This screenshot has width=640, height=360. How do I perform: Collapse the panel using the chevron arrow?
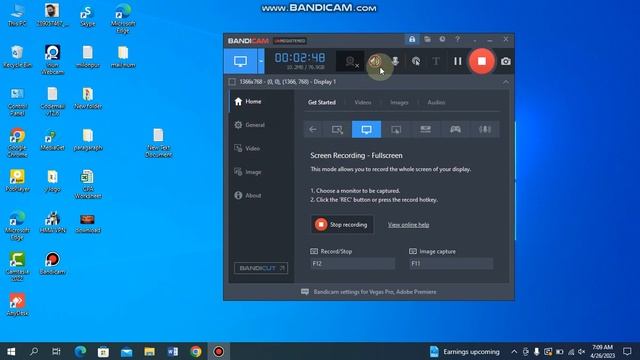coord(506,82)
